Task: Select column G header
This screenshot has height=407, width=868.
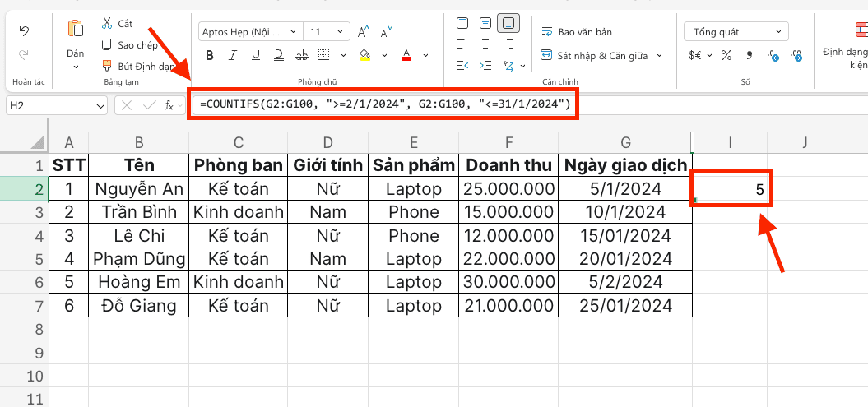Action: click(625, 142)
